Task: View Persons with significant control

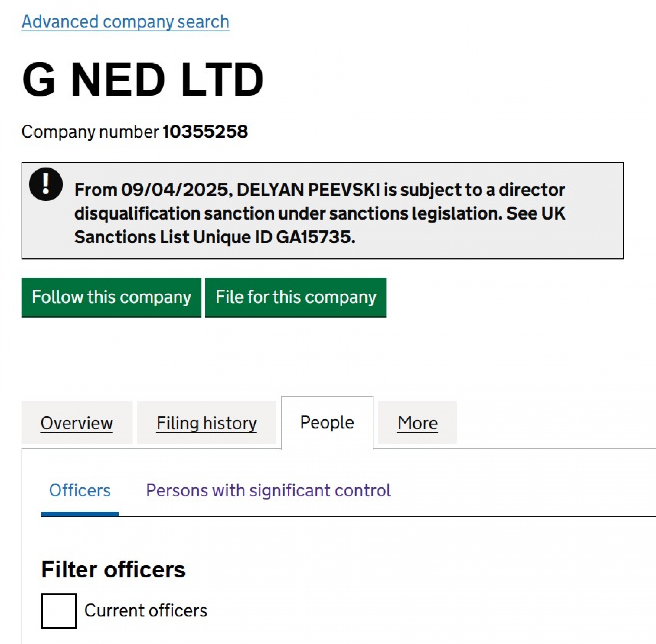Action: 268,490
